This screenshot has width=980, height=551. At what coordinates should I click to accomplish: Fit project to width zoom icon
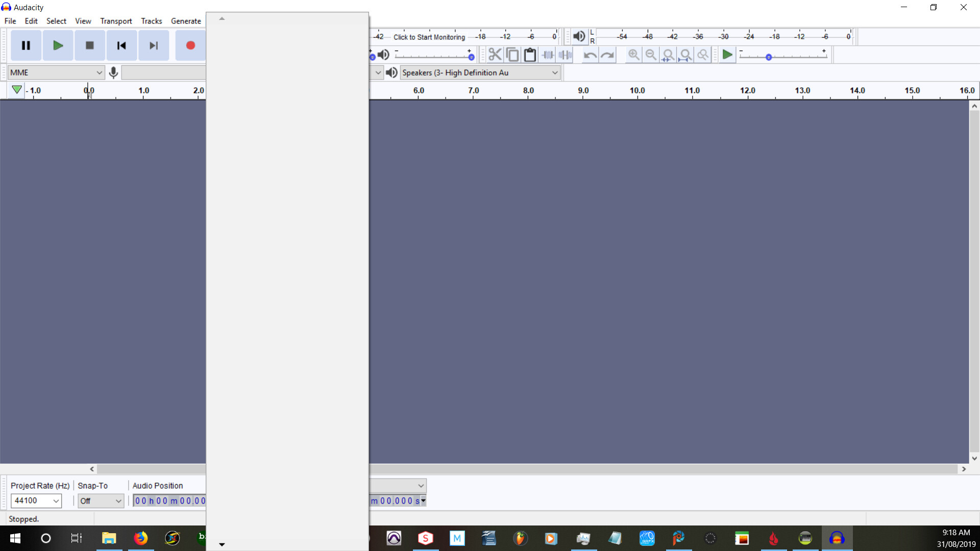click(685, 55)
